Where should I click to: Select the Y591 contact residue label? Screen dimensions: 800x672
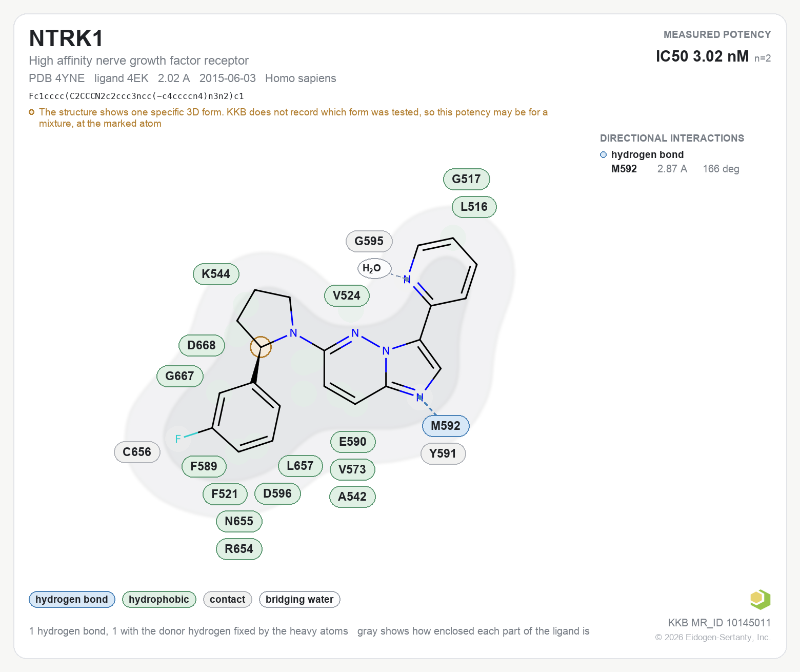pos(443,453)
